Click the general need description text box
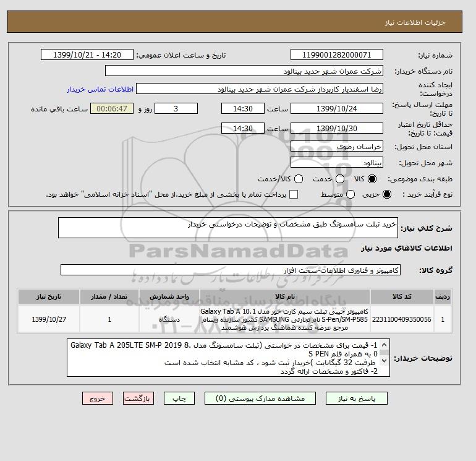This screenshot has width=476, height=461. tap(228, 228)
